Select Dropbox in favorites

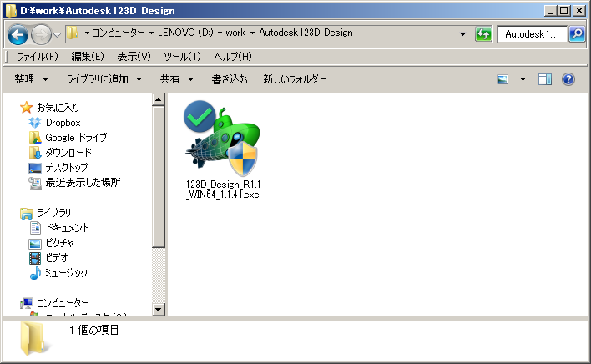pos(63,123)
